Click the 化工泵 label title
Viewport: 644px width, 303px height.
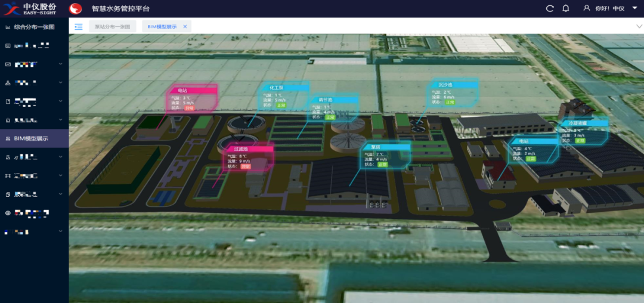pos(277,88)
